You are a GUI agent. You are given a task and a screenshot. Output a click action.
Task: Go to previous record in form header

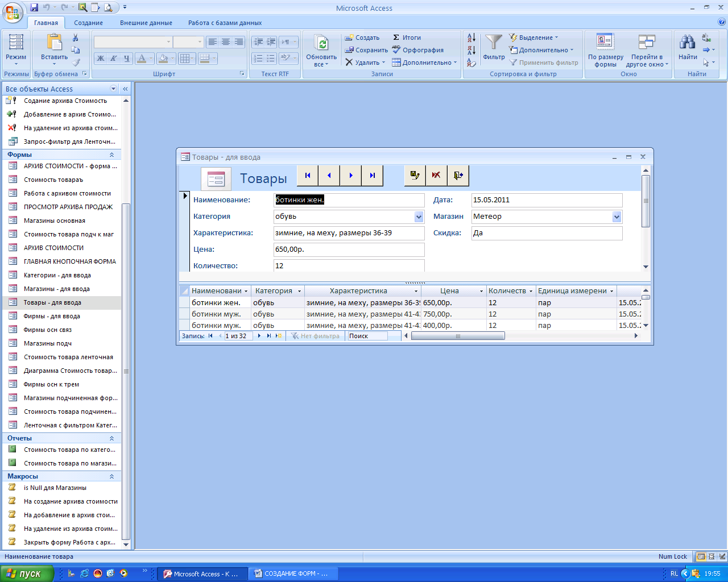point(329,176)
